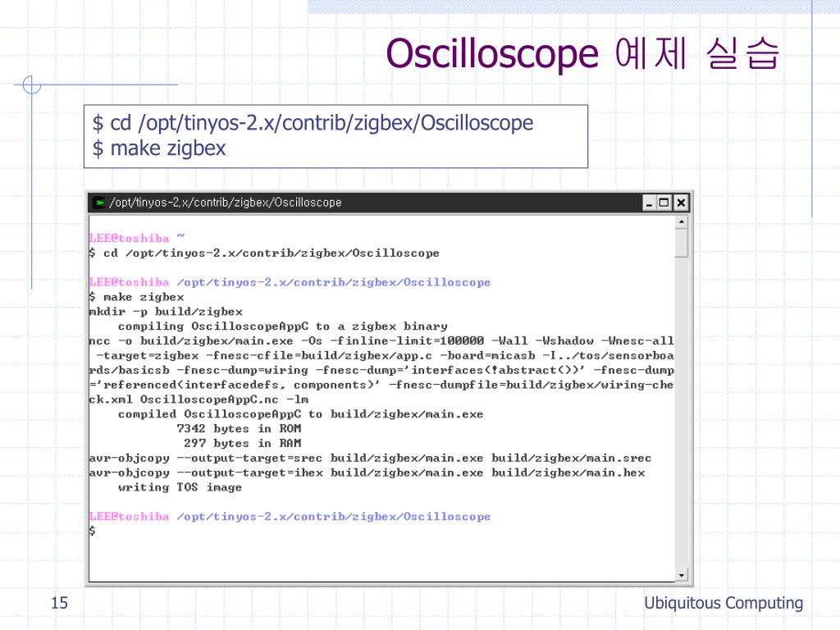Click "compiled OscilloscopeAppC to build/zigbex/main.exe"
Viewport: 840px width, 630px height.
300,414
